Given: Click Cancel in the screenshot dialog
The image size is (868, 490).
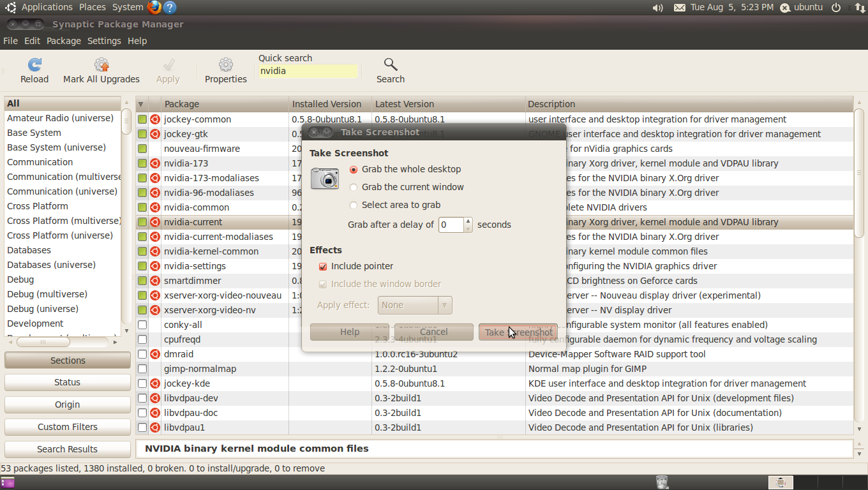Looking at the screenshot, I should 434,332.
